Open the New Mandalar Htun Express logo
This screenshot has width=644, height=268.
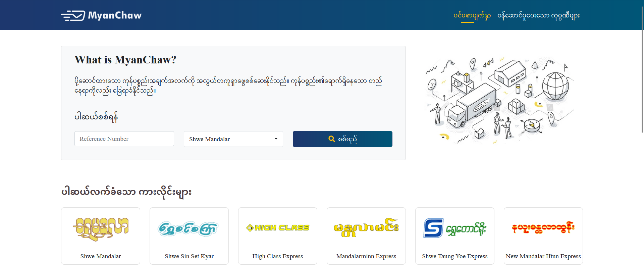click(543, 228)
